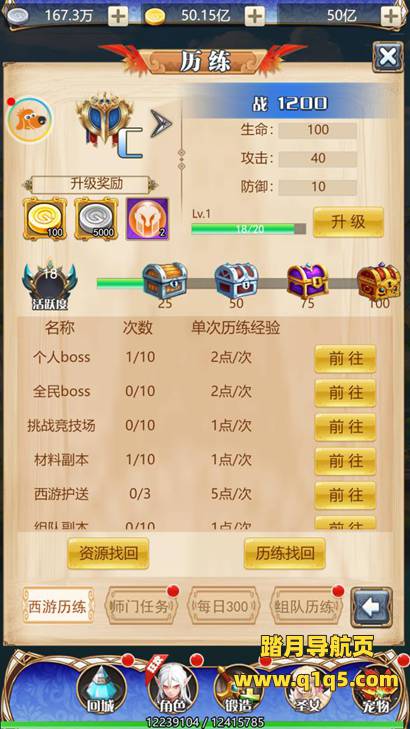Viewport: 410px width, 729px height.
Task: Tap the gold coin 100 reward
Action: [45, 219]
